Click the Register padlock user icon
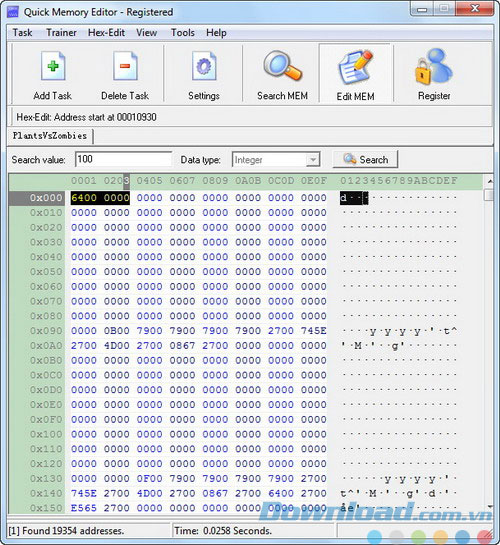This screenshot has width=500, height=545. point(434,66)
